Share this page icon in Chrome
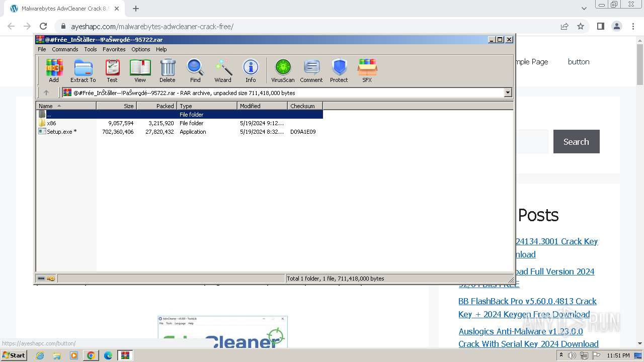 [565, 26]
